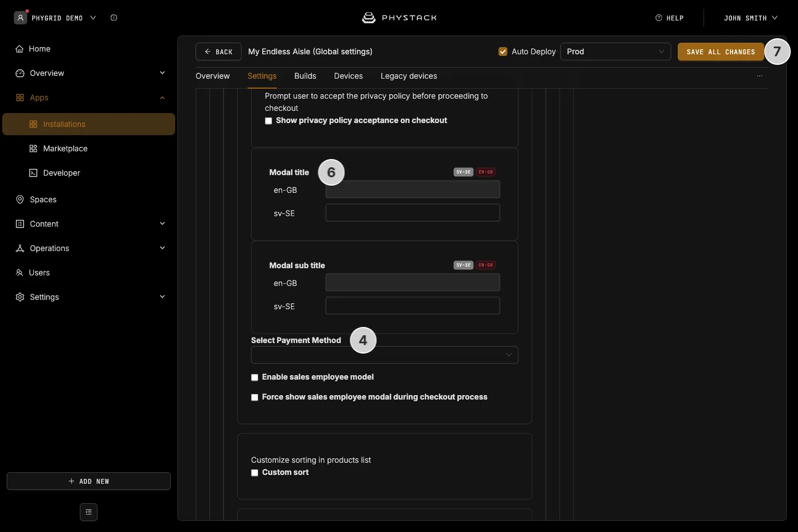Click the Apps grid icon in sidebar
This screenshot has width=798, height=532.
click(x=20, y=98)
